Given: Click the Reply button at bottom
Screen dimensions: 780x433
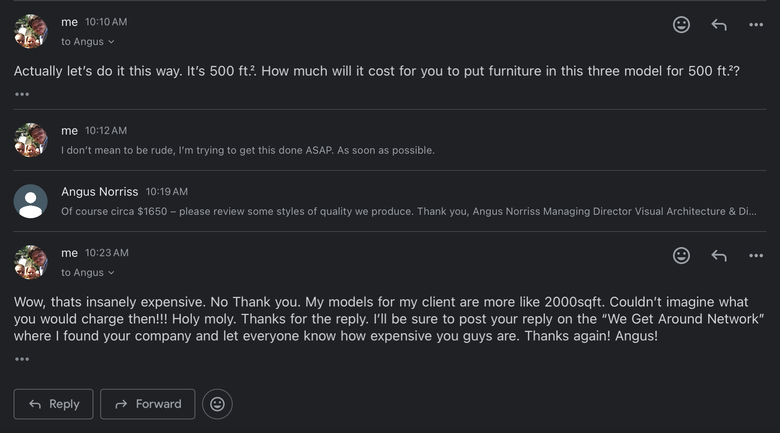Looking at the screenshot, I should [53, 404].
